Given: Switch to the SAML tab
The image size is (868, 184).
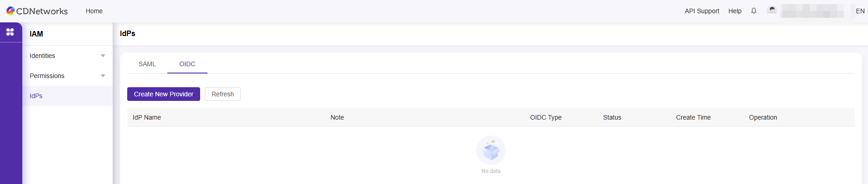Looking at the screenshot, I should click(x=147, y=64).
